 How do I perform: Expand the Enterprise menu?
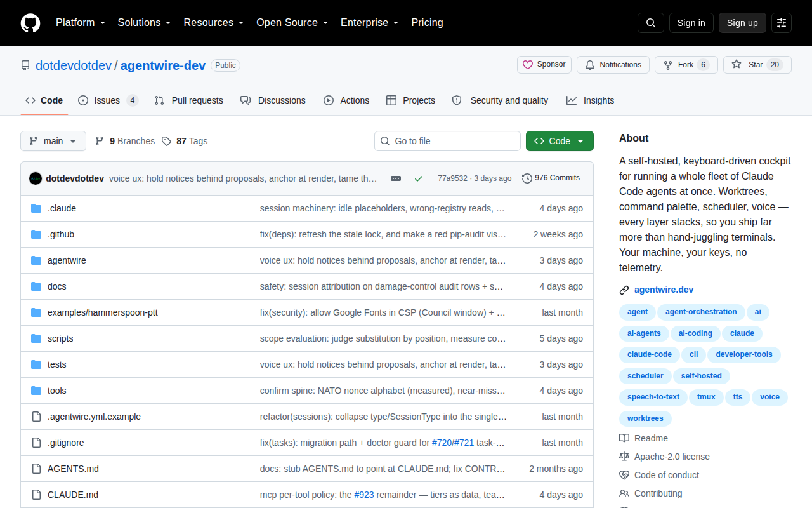point(369,23)
